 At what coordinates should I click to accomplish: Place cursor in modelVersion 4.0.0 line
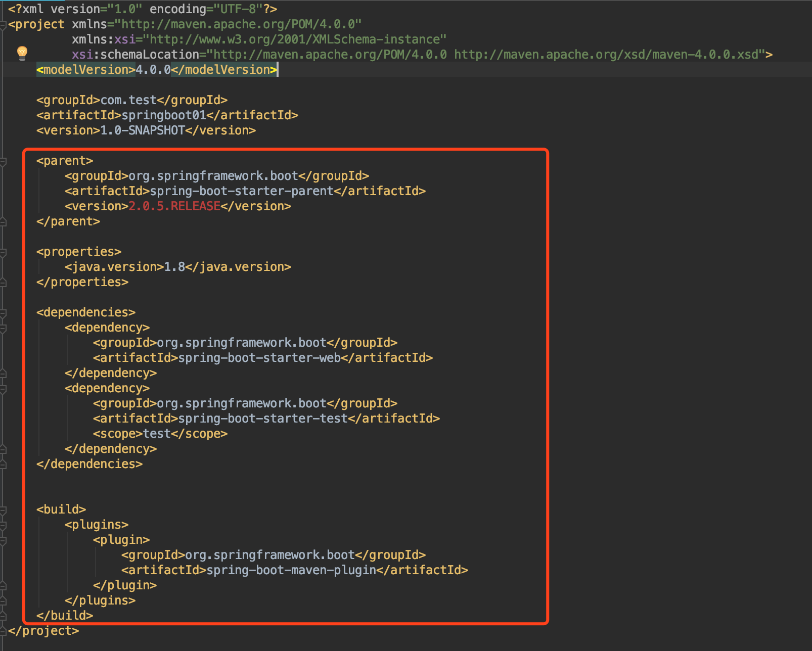pos(157,70)
